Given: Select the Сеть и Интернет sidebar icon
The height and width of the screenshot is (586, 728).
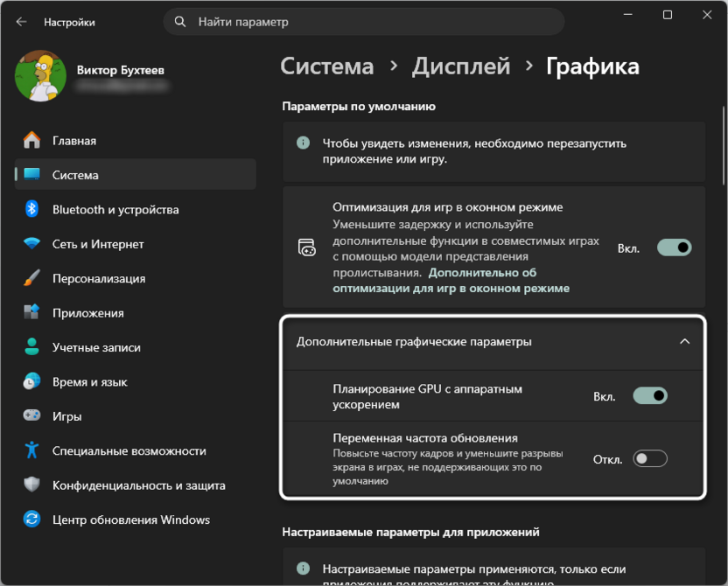Looking at the screenshot, I should (x=33, y=243).
